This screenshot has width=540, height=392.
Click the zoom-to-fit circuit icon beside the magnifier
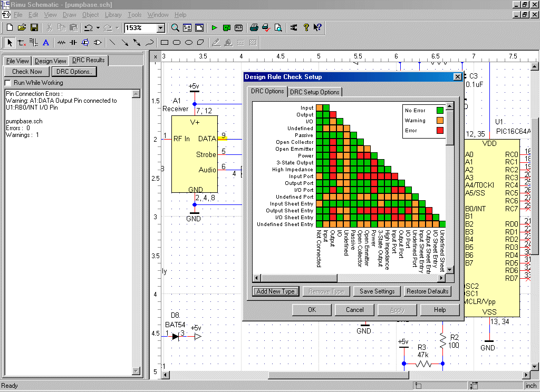point(187,28)
